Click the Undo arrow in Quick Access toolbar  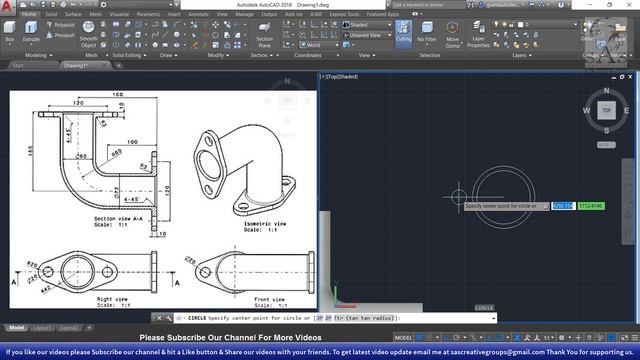click(x=74, y=5)
